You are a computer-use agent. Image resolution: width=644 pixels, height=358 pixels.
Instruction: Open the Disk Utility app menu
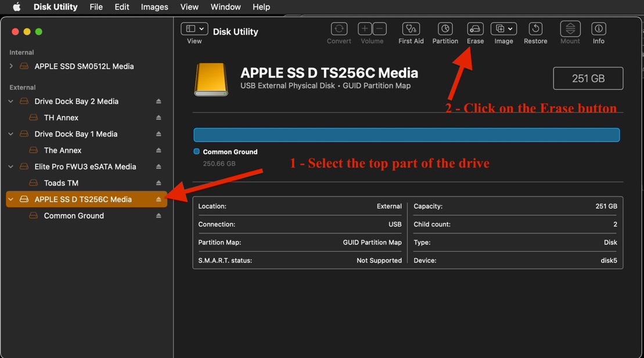[x=55, y=7]
